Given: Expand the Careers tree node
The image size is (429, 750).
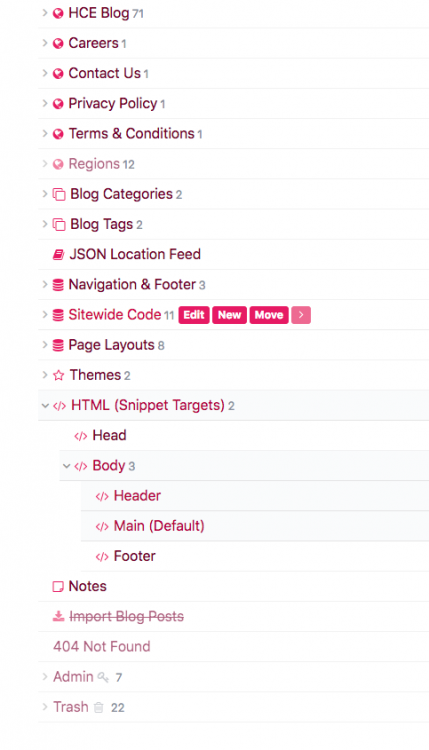Looking at the screenshot, I should (44, 43).
